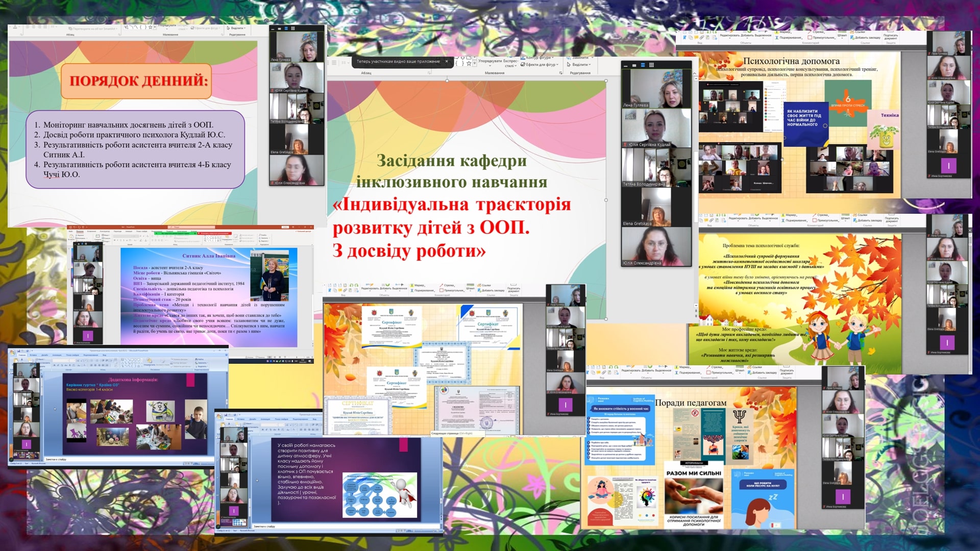Open Штамп in the Психологічна допомога window
This screenshot has width=980, height=551.
[842, 34]
